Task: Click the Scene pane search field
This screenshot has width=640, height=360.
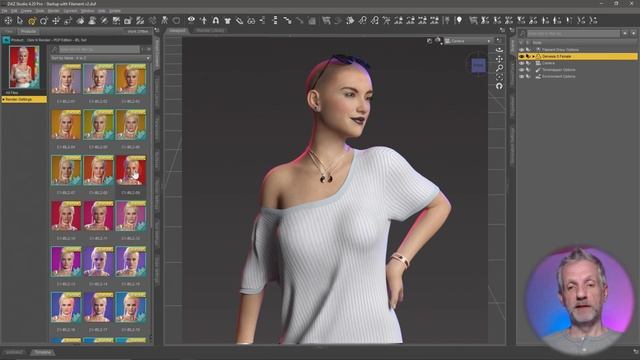Action: point(573,33)
